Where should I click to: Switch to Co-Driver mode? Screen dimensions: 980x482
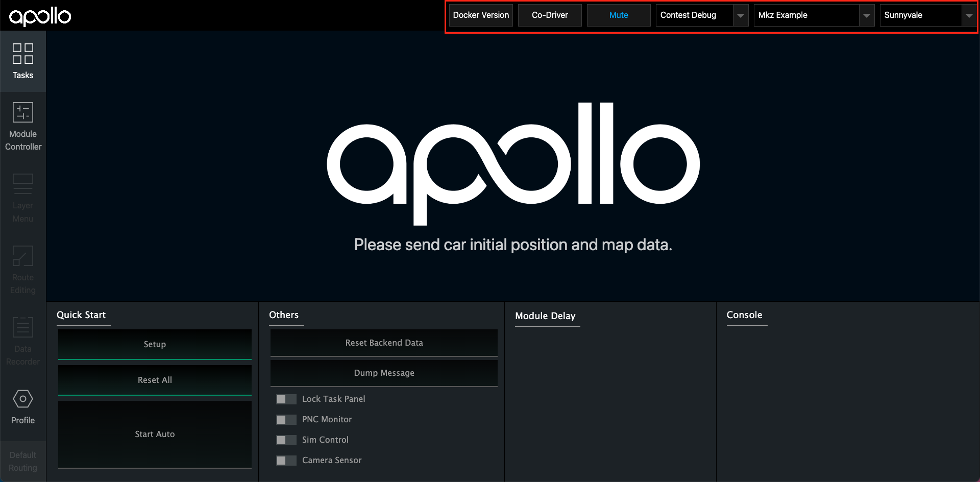click(549, 15)
